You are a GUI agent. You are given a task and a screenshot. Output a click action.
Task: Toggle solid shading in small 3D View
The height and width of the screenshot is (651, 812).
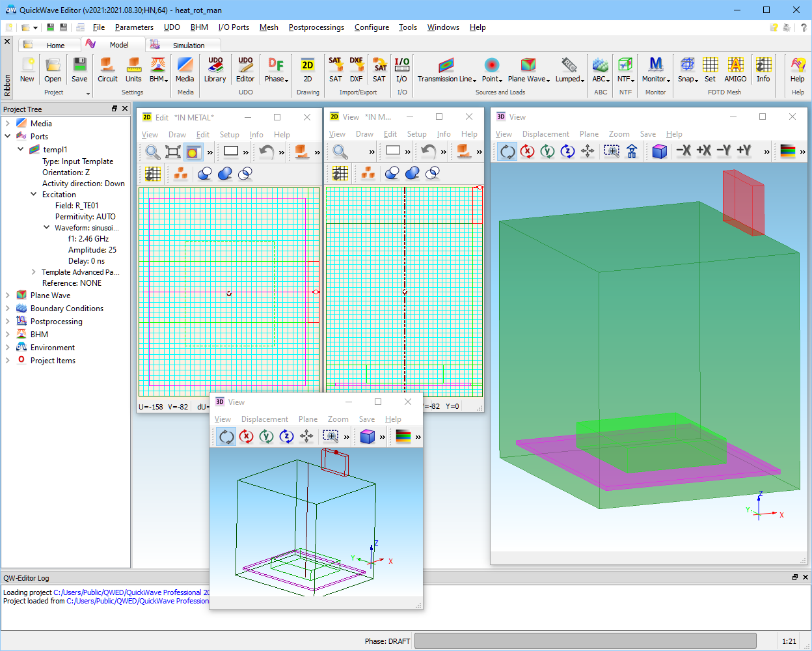coord(368,437)
